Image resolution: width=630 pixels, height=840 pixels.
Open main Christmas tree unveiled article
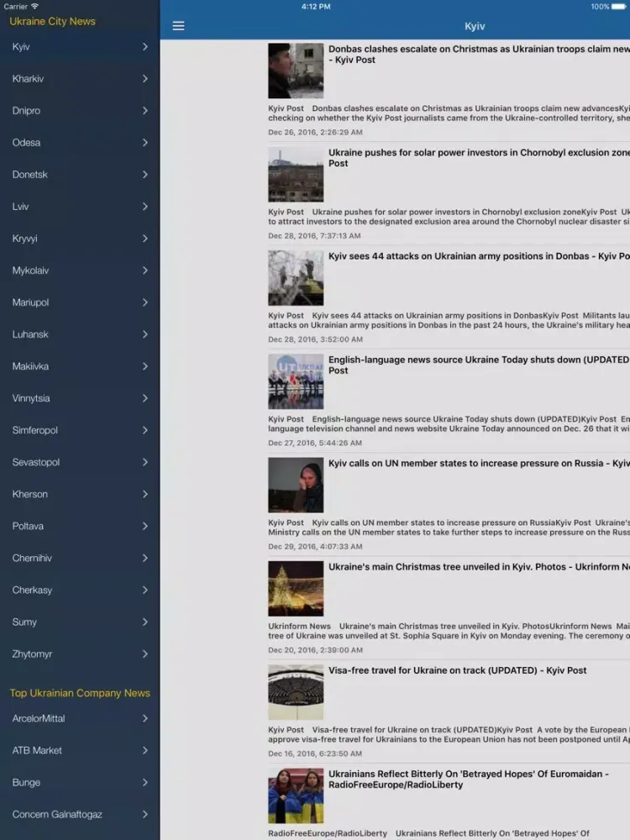(479, 567)
